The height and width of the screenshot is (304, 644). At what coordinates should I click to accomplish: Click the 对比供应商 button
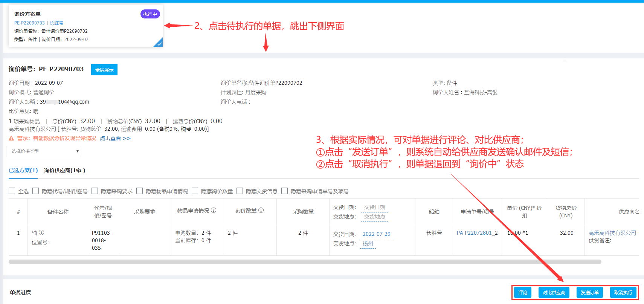[554, 292]
